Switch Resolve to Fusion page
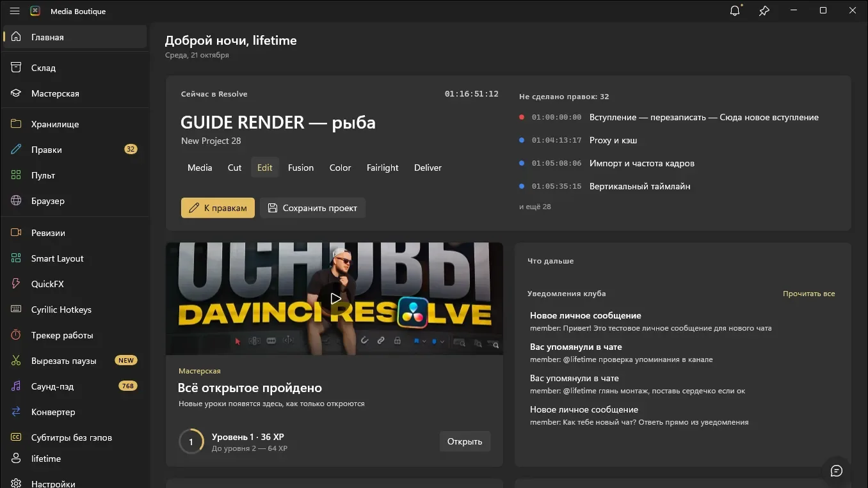 (301, 168)
